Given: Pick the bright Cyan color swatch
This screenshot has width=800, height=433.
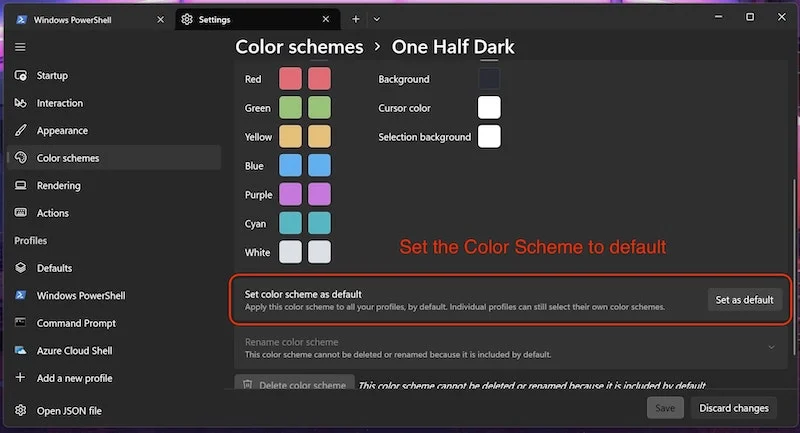Looking at the screenshot, I should (319, 223).
